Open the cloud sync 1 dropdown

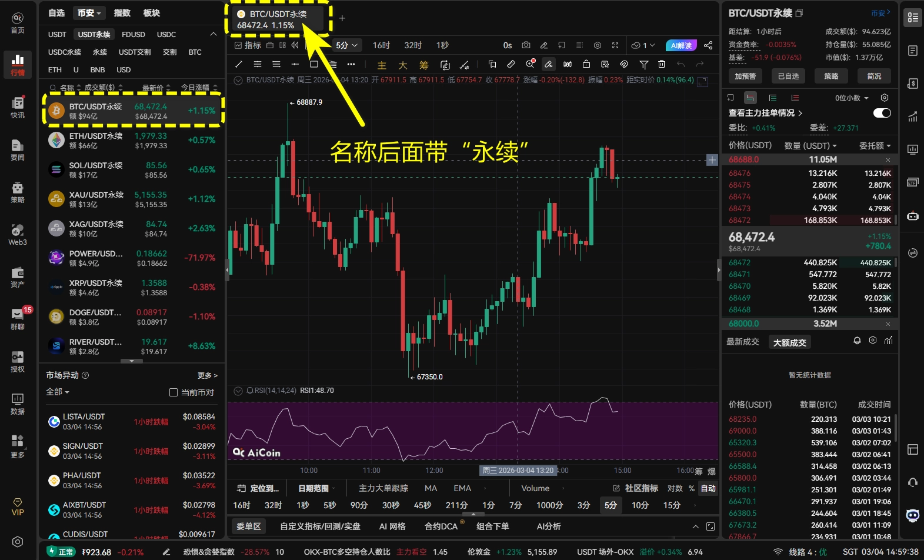(643, 45)
